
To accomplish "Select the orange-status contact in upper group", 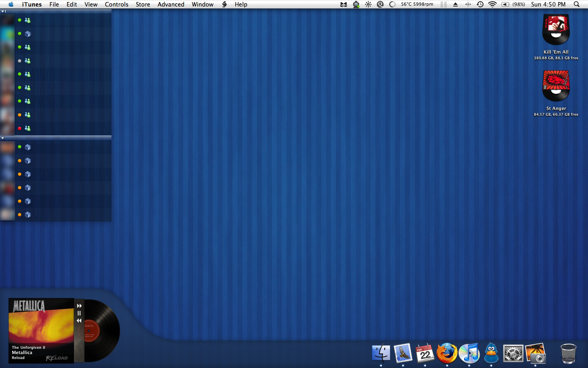I will coord(56,114).
